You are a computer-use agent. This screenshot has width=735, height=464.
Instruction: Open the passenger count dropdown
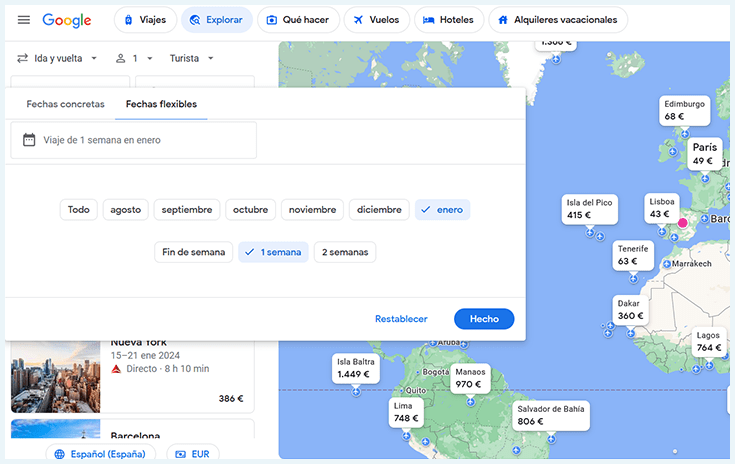pos(134,58)
